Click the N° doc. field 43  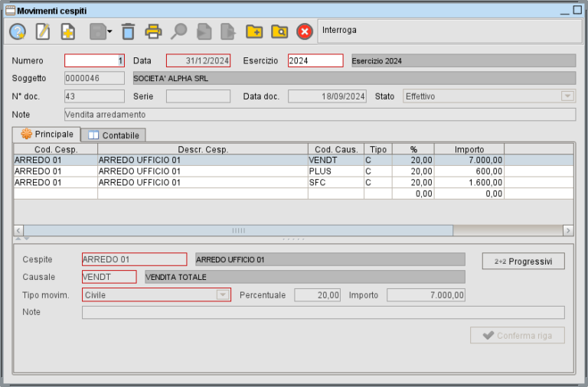click(x=94, y=96)
